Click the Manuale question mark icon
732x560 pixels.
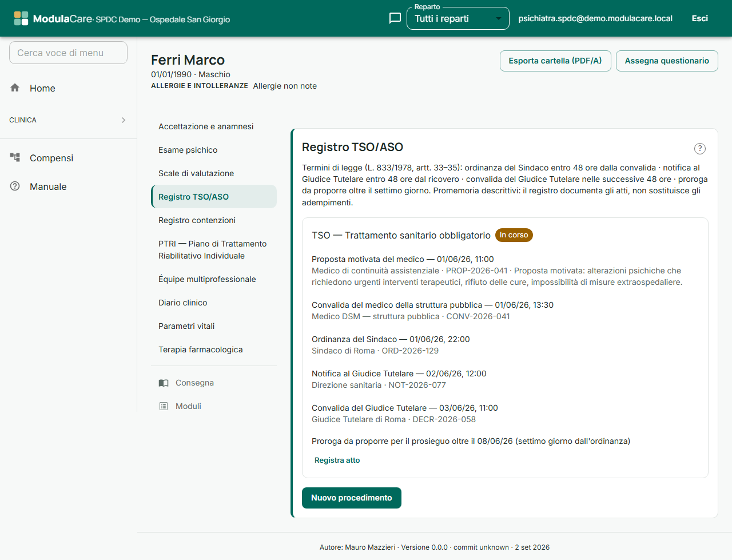point(15,186)
